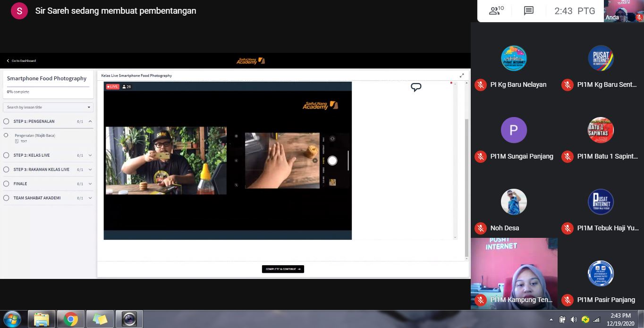644x328 pixels.
Task: Open Google Chrome from the taskbar
Action: click(x=71, y=320)
